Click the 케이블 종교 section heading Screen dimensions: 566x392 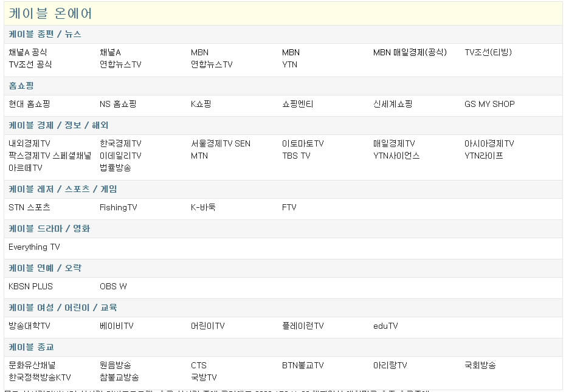[31, 347]
